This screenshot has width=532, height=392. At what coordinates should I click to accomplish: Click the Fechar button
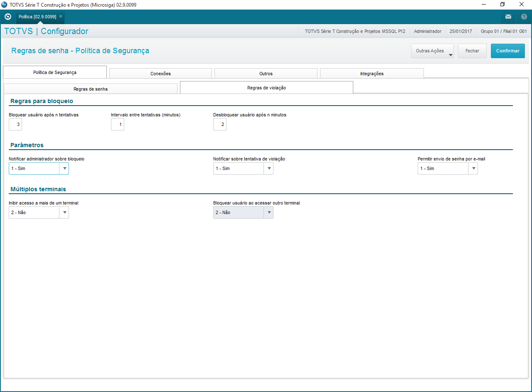pyautogui.click(x=472, y=51)
